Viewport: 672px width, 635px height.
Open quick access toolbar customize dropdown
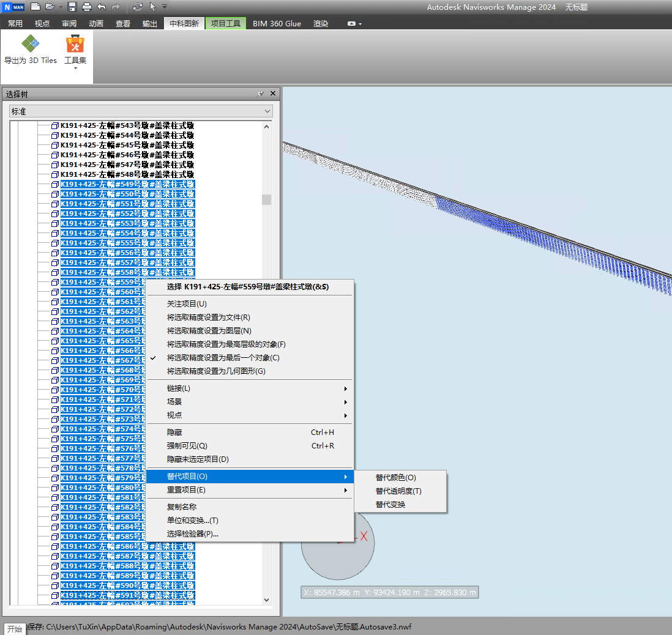point(165,7)
